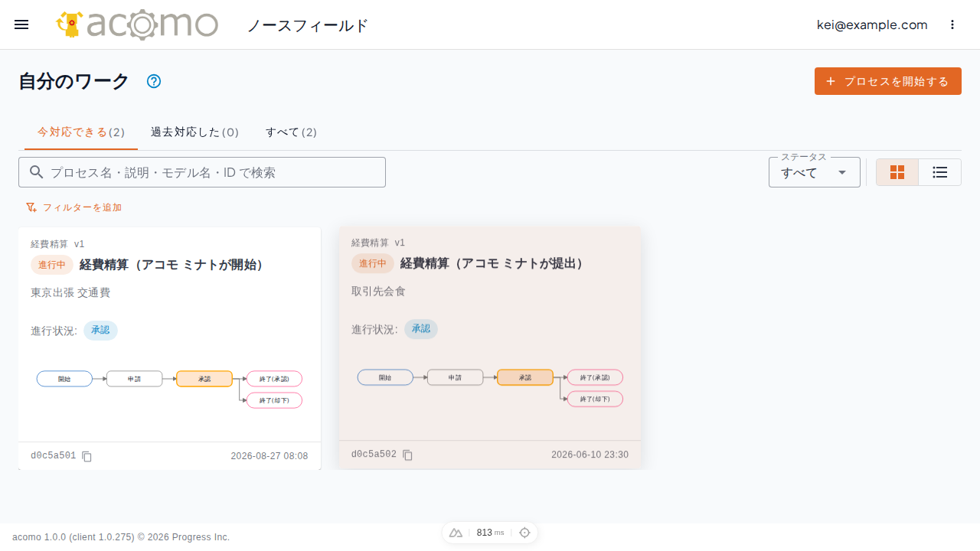Click the 自分のワーク page heading
The width and height of the screenshot is (980, 551).
(x=73, y=81)
